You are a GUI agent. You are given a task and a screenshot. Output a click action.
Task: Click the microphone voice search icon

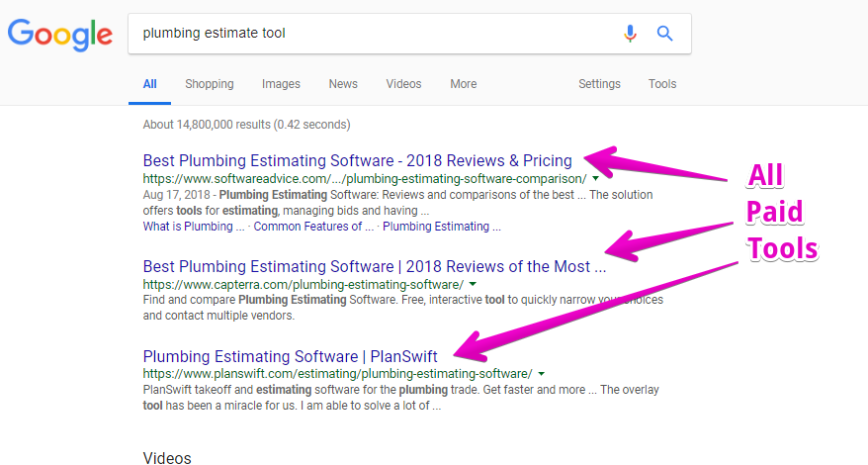(x=630, y=34)
